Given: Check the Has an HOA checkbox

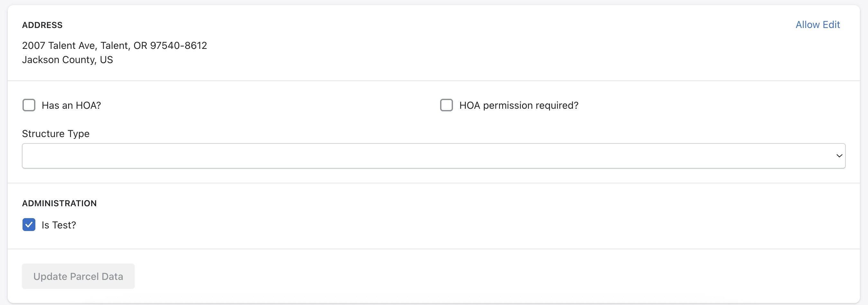Looking at the screenshot, I should click(29, 105).
